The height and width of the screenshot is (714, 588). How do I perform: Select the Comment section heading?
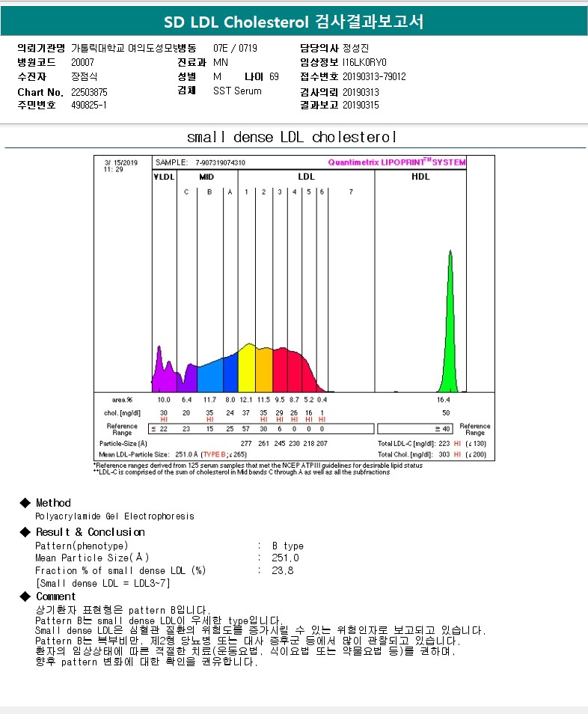tap(55, 596)
